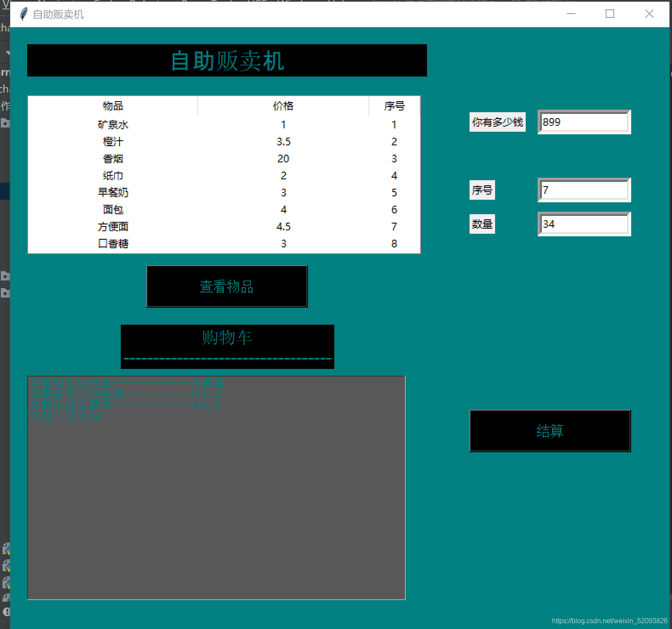
Task: Focus the 序号 input field containing 7
Action: [x=584, y=190]
